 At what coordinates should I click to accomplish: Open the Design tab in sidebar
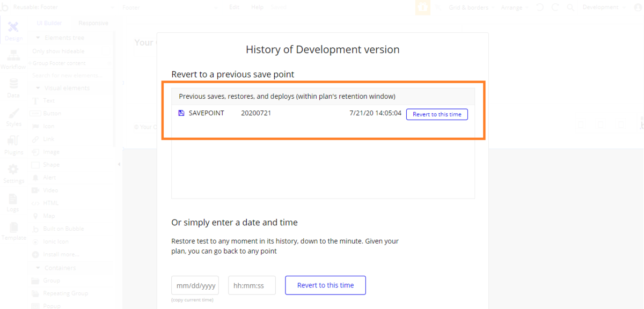[13, 31]
